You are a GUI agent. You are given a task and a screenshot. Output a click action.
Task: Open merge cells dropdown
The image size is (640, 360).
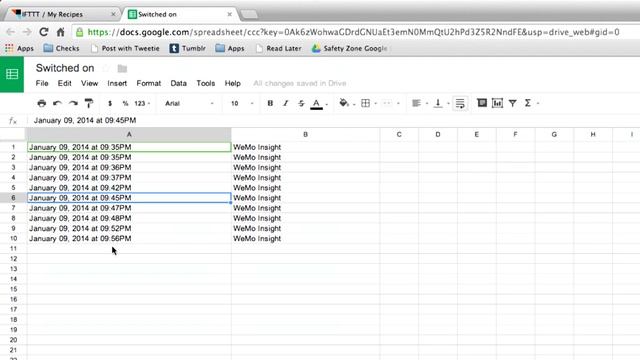point(390,103)
